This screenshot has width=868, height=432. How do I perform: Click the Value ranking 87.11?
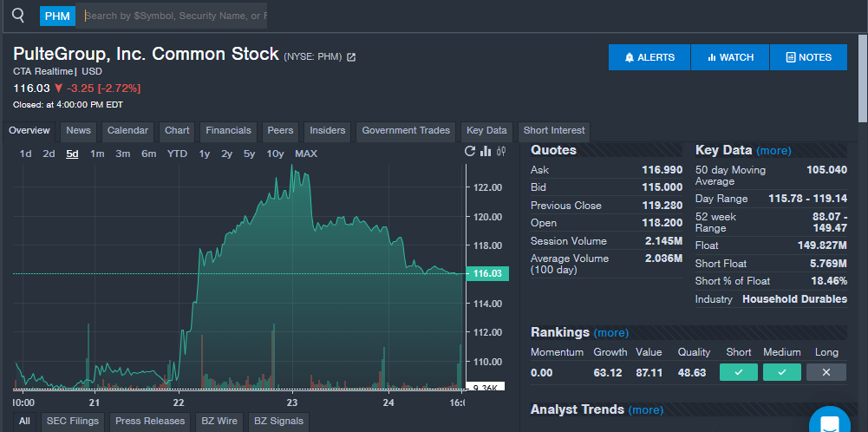[649, 373]
